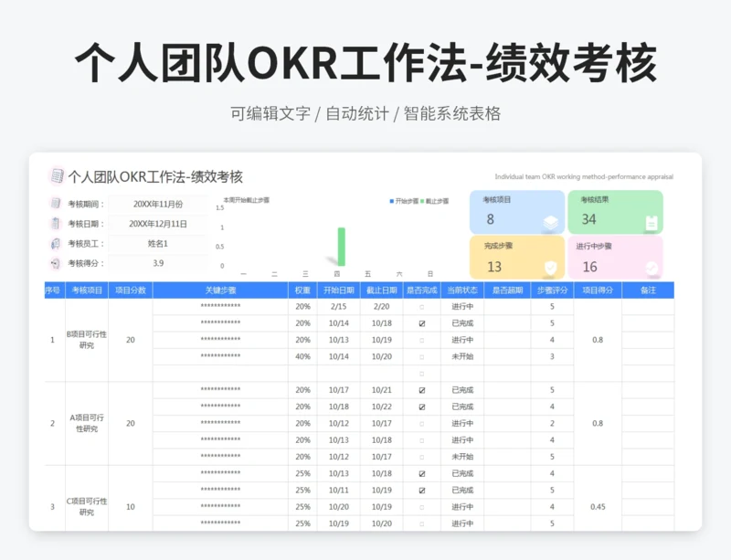Image resolution: width=731 pixels, height=560 pixels.
Task: Click the green 截止步骤 legend marker
Action: click(422, 201)
